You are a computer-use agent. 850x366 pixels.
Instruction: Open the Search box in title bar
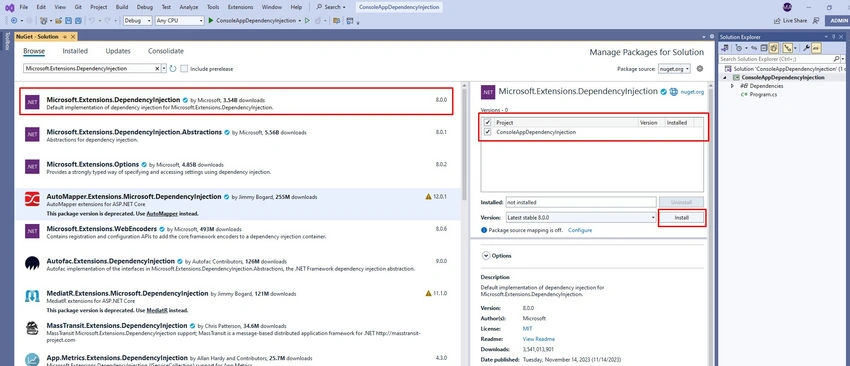point(331,7)
